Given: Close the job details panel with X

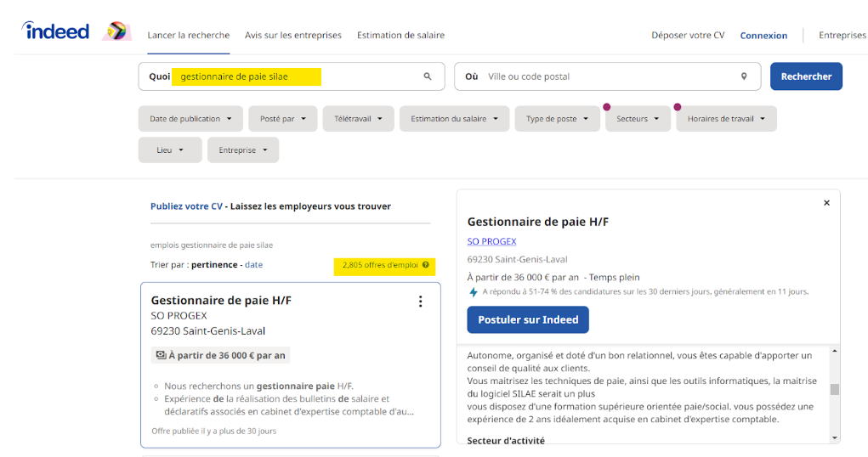Looking at the screenshot, I should coord(826,203).
